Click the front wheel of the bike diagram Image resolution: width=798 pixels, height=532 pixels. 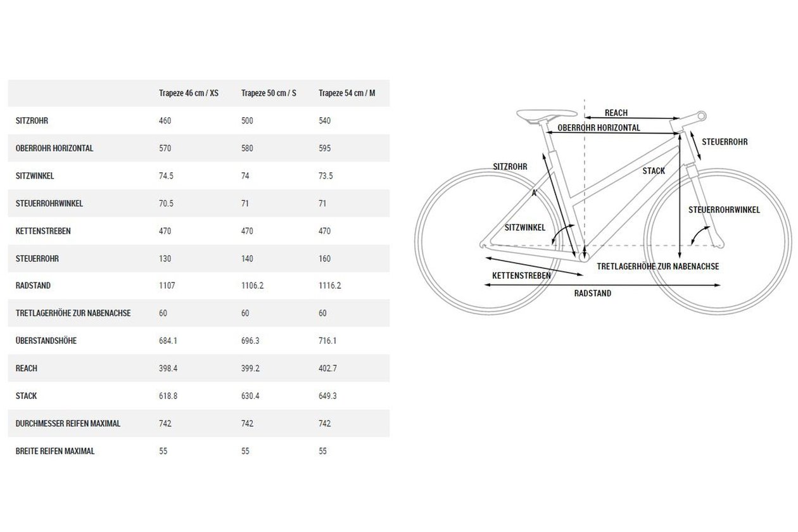[718, 241]
